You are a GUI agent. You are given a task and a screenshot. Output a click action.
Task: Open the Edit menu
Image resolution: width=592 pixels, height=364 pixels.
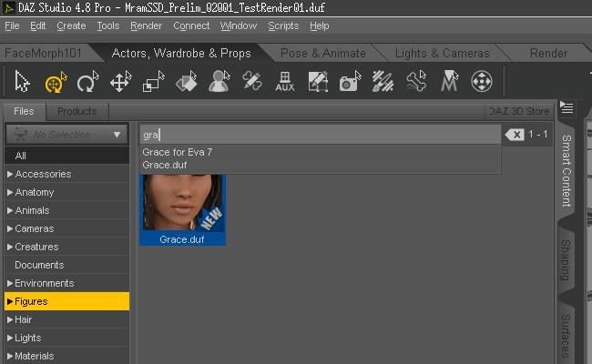coord(37,25)
